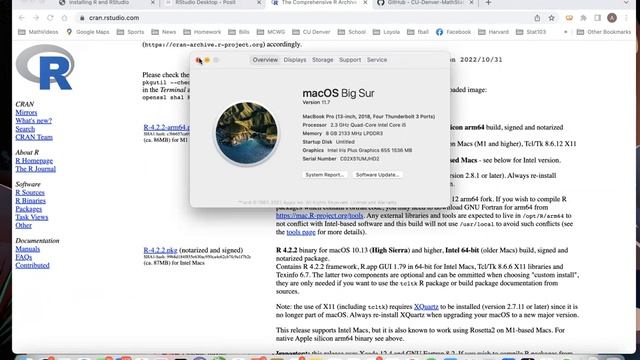Download the R-4.2.2.pkg for Intel Macs
Screen dimensions: 640x360
pos(160,250)
